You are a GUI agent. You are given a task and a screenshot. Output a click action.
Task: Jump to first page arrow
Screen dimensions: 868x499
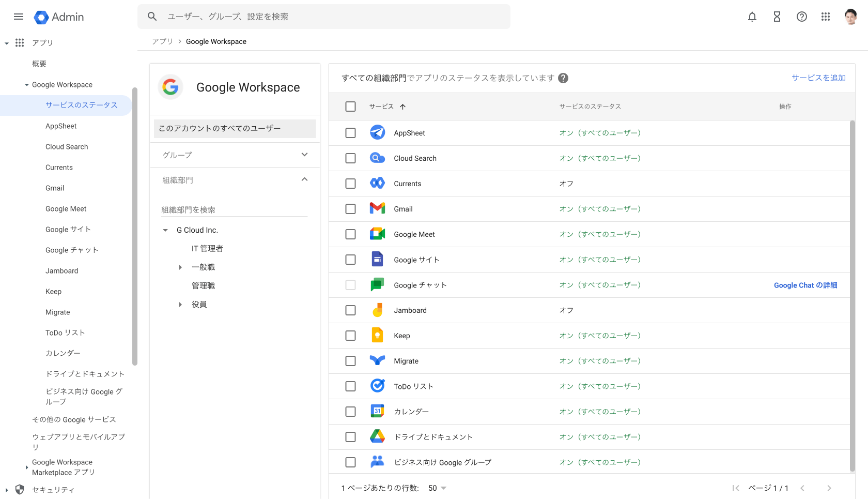point(736,488)
